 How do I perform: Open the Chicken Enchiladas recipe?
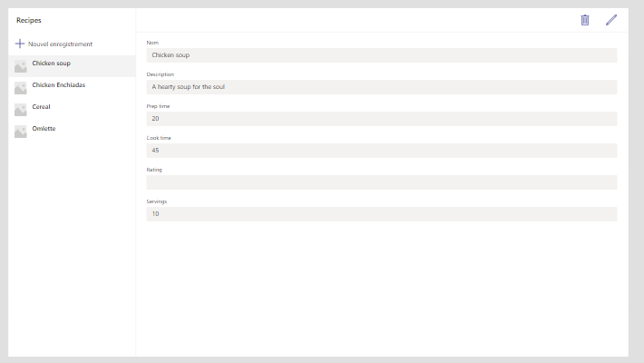point(72,88)
